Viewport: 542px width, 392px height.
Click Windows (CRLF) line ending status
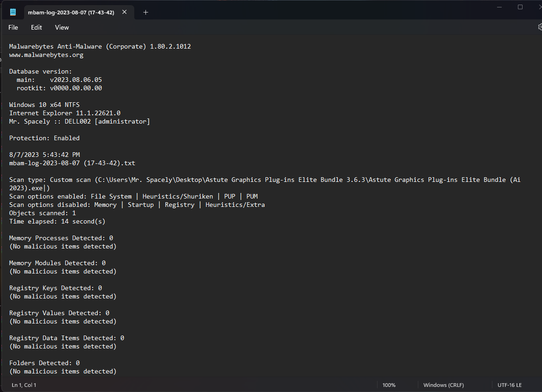click(x=443, y=385)
